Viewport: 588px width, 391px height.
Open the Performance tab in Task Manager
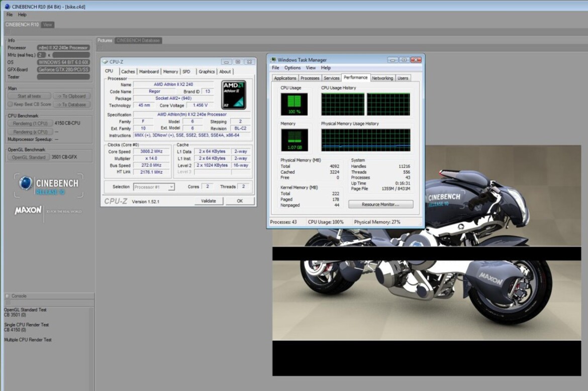coord(355,77)
